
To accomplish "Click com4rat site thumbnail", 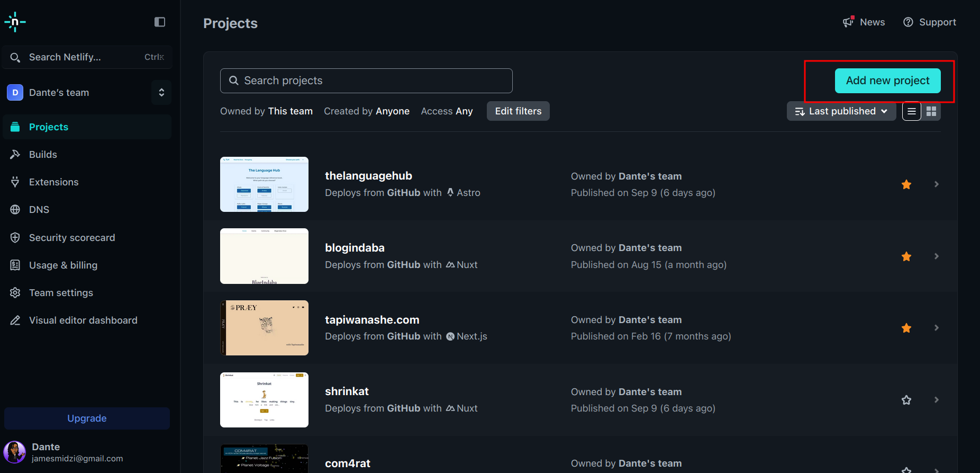I will (x=264, y=459).
